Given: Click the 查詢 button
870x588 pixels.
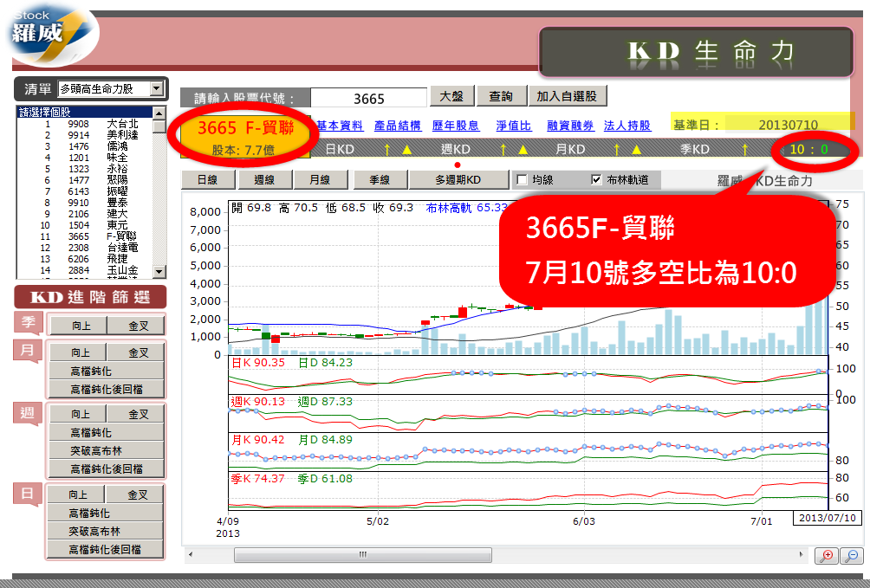Looking at the screenshot, I should 501,96.
